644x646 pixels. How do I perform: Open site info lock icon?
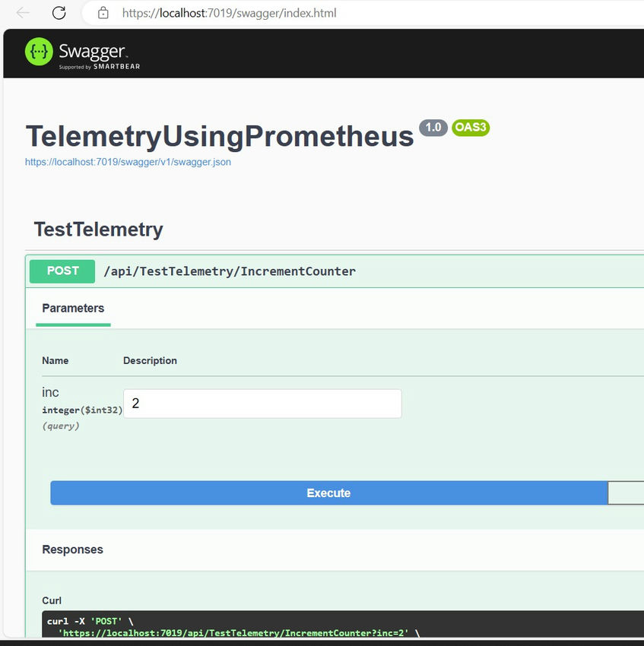[103, 13]
